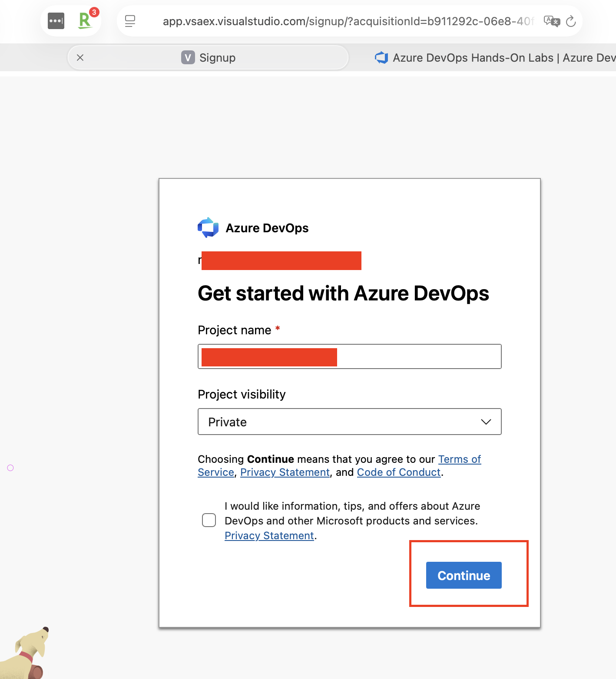Focus the Project name input field
The image size is (616, 679).
(350, 356)
